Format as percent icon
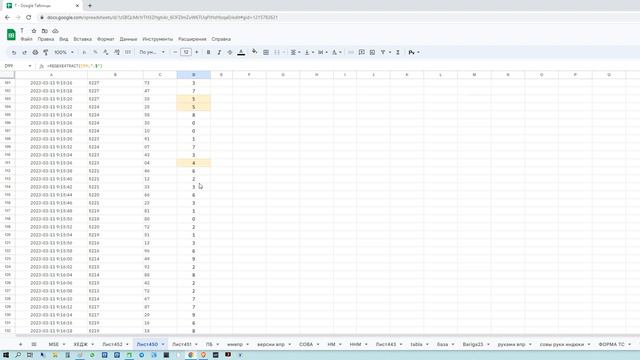The width and height of the screenshot is (640, 360). [95, 53]
